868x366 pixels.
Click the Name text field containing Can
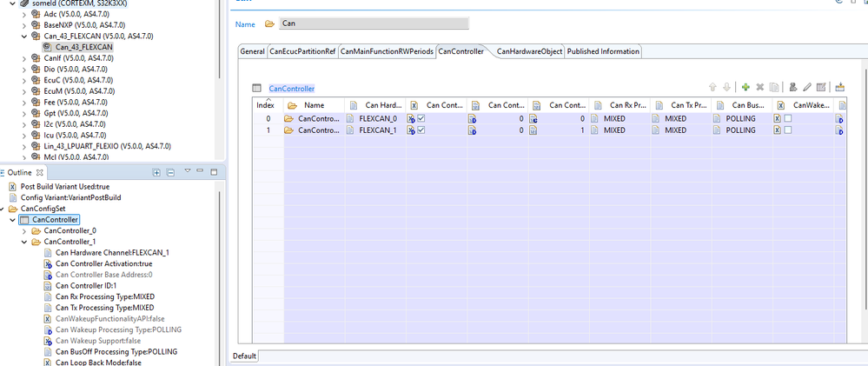point(374,23)
